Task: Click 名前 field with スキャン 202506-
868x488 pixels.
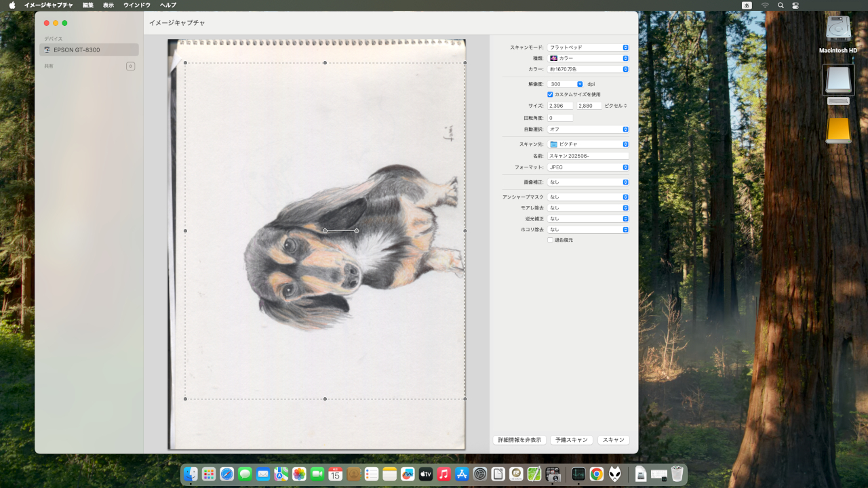Action: pos(588,156)
